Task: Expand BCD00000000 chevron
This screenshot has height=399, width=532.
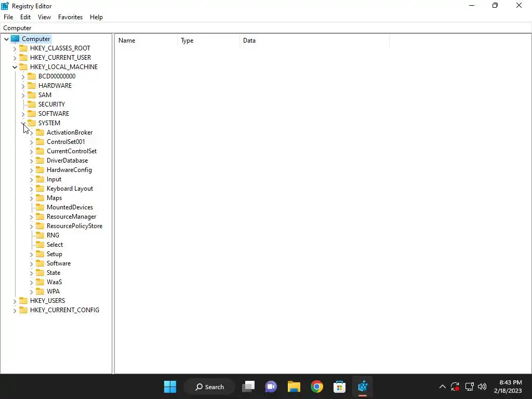Action: [23, 76]
